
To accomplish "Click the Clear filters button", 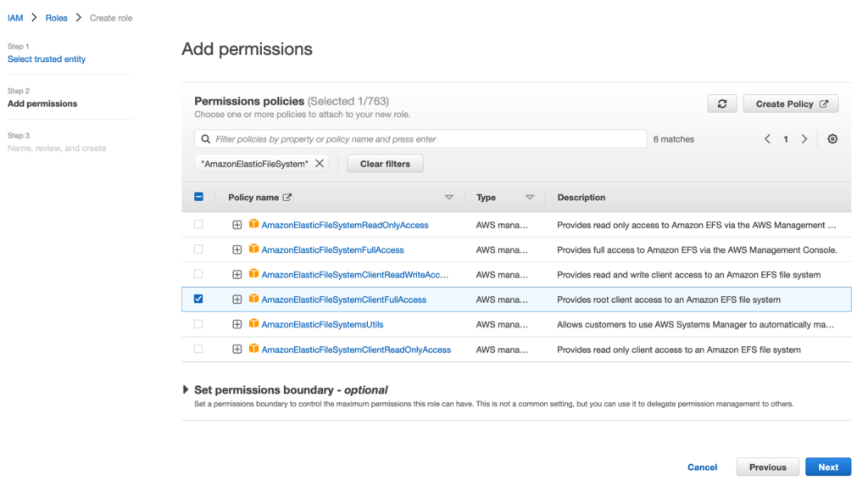I will [385, 164].
